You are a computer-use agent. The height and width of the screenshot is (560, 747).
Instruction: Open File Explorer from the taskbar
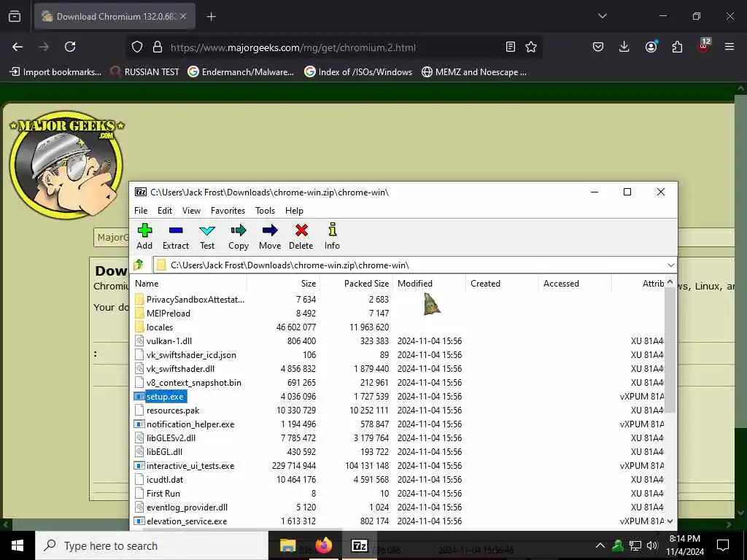[287, 545]
